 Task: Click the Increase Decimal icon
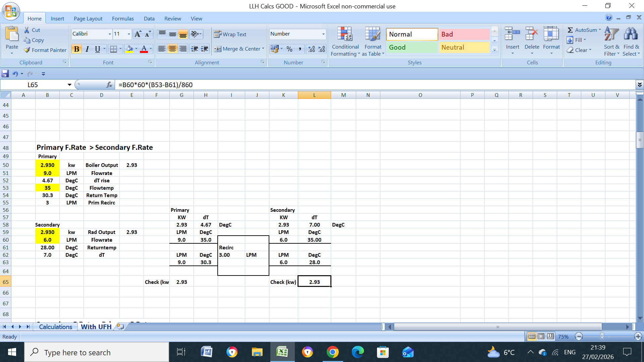pyautogui.click(x=311, y=49)
